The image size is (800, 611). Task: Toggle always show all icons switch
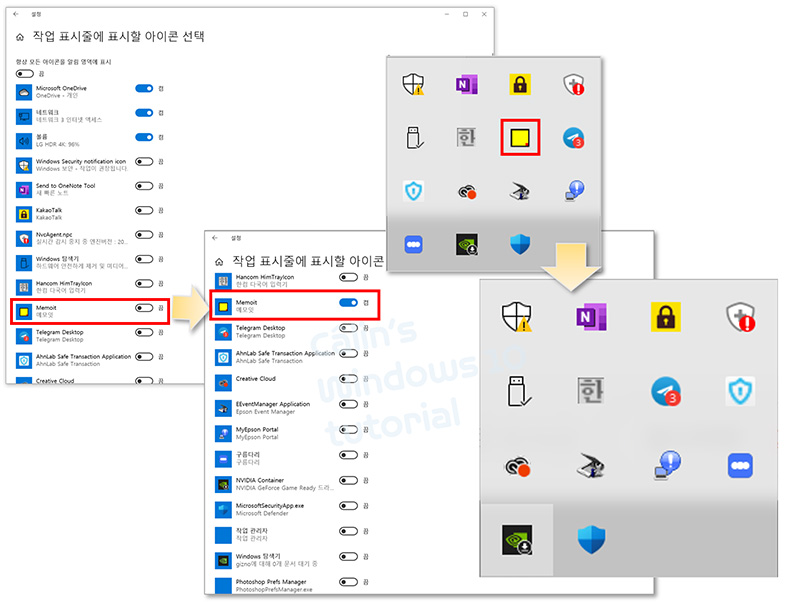pos(24,74)
